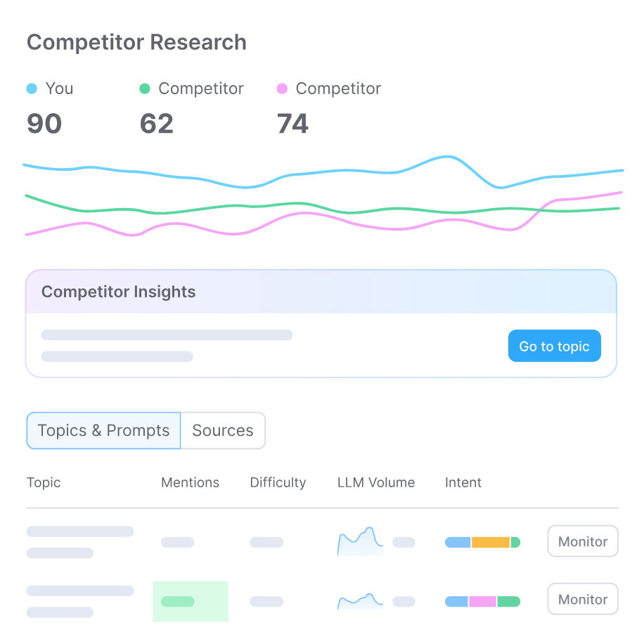644x644 pixels.
Task: Click first row LLM Volume sparkline
Action: click(x=360, y=541)
